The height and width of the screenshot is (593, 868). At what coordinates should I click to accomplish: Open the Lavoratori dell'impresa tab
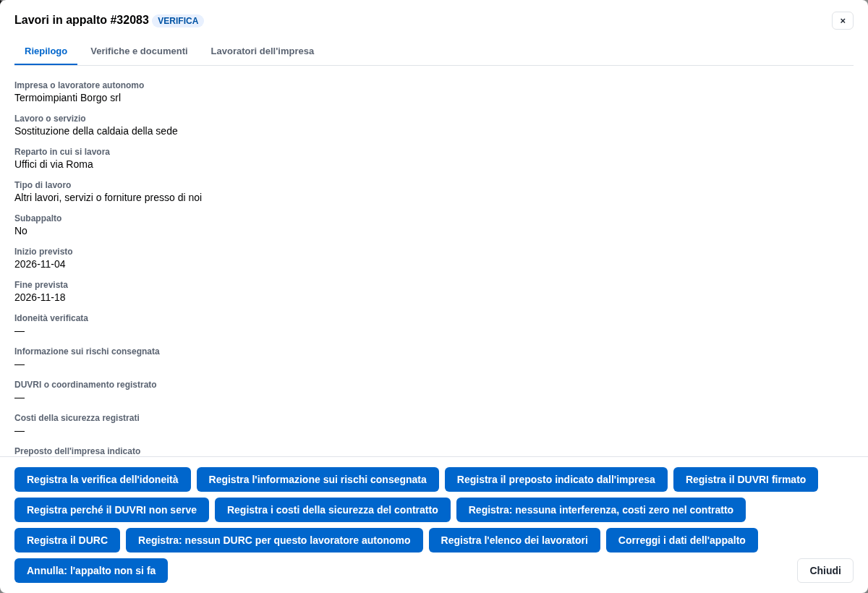(263, 51)
